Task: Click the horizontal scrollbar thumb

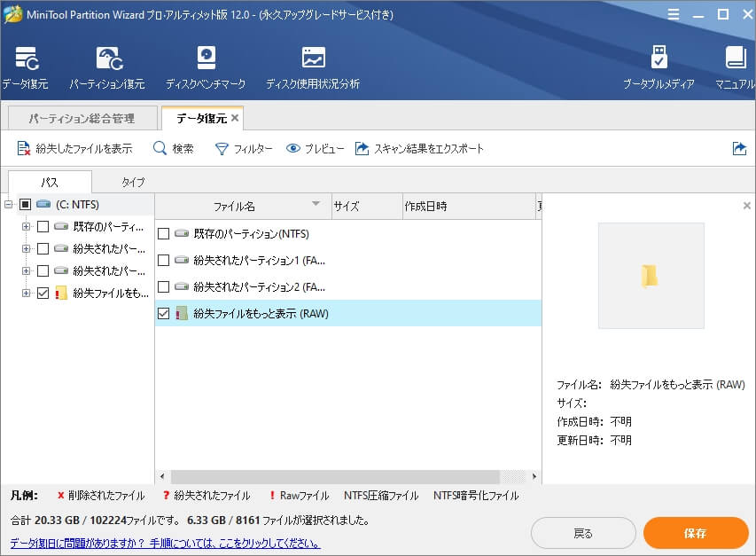Action: 336,476
